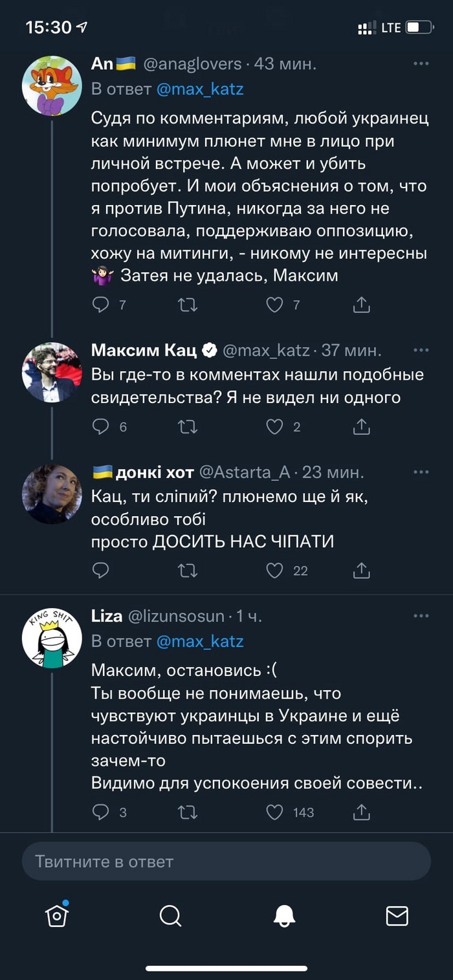The width and height of the screenshot is (453, 980).
Task: Like Максим Кац's reply tweet
Action: 275,426
